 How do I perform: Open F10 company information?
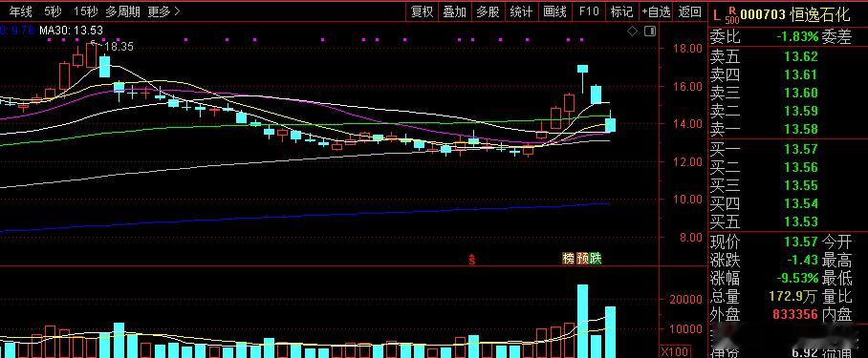click(589, 11)
